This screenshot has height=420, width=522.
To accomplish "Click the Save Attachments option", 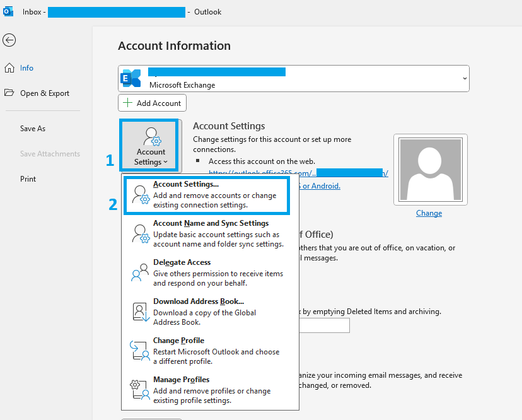I will (50, 154).
